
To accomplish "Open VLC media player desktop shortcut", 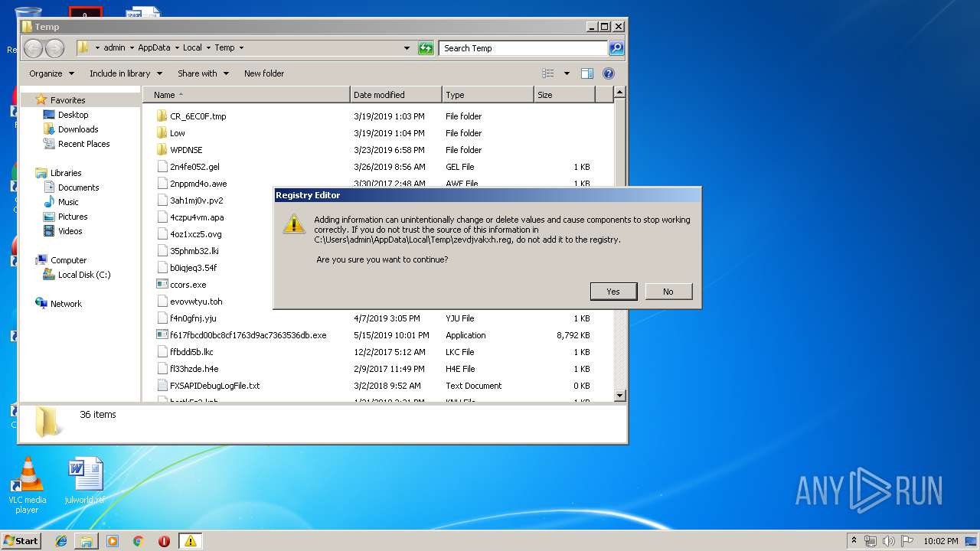I will (x=27, y=485).
